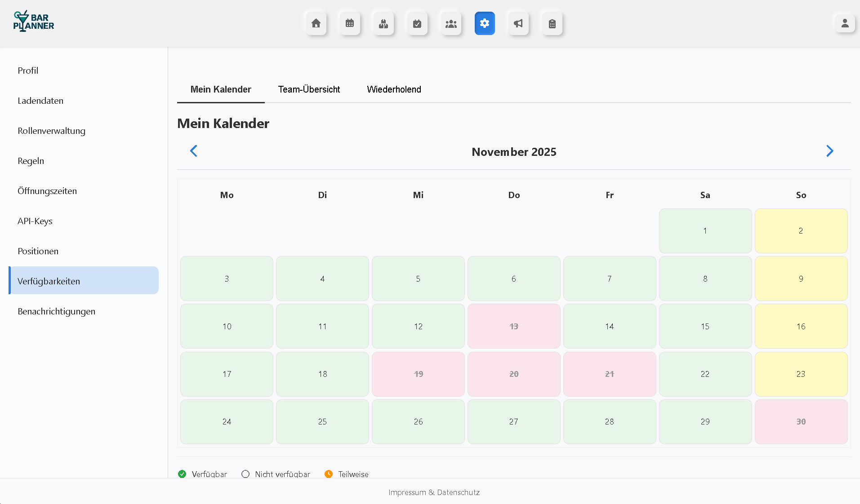This screenshot has height=504, width=860.
Task: Open Öffnungszeiten in the sidebar
Action: pyautogui.click(x=47, y=190)
